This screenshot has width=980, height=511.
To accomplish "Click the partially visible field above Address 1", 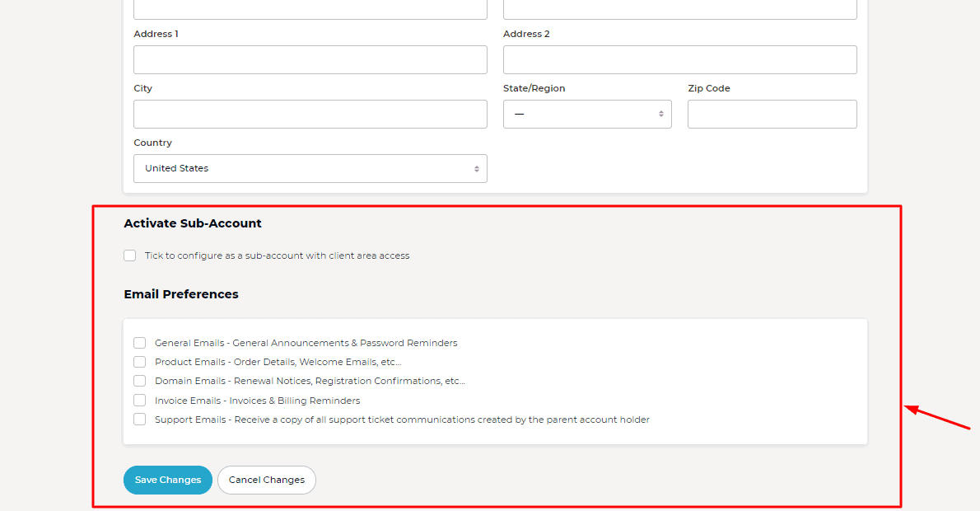I will tap(310, 9).
